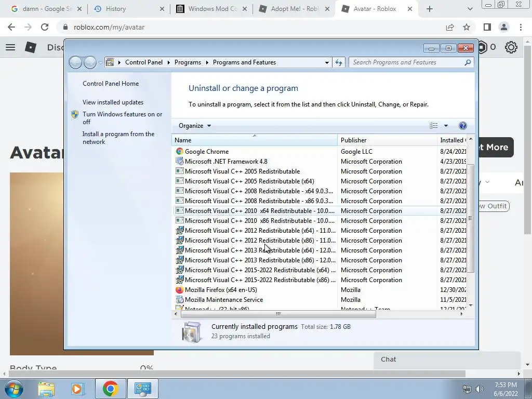532x399 pixels.
Task: Open Roblox Chat bar
Action: 447,360
